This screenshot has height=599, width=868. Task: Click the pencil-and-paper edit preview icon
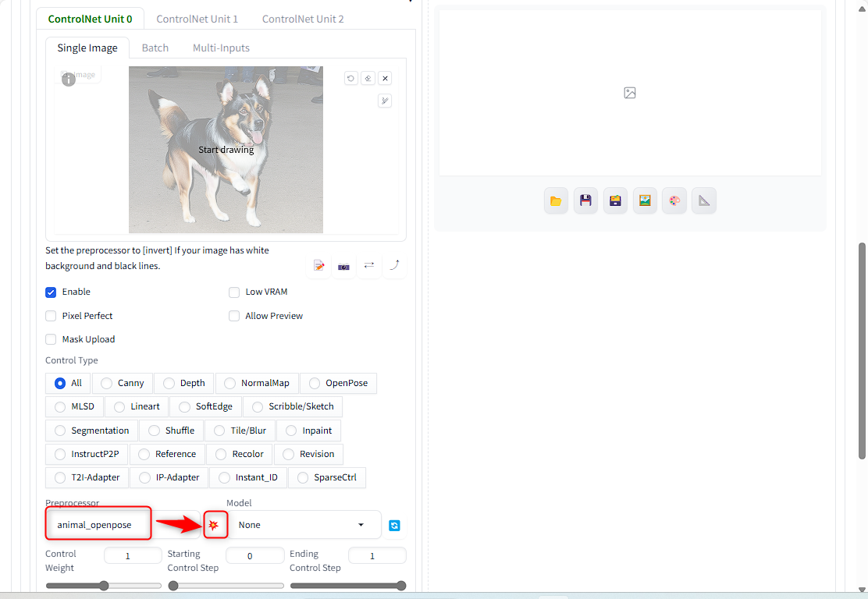(318, 265)
